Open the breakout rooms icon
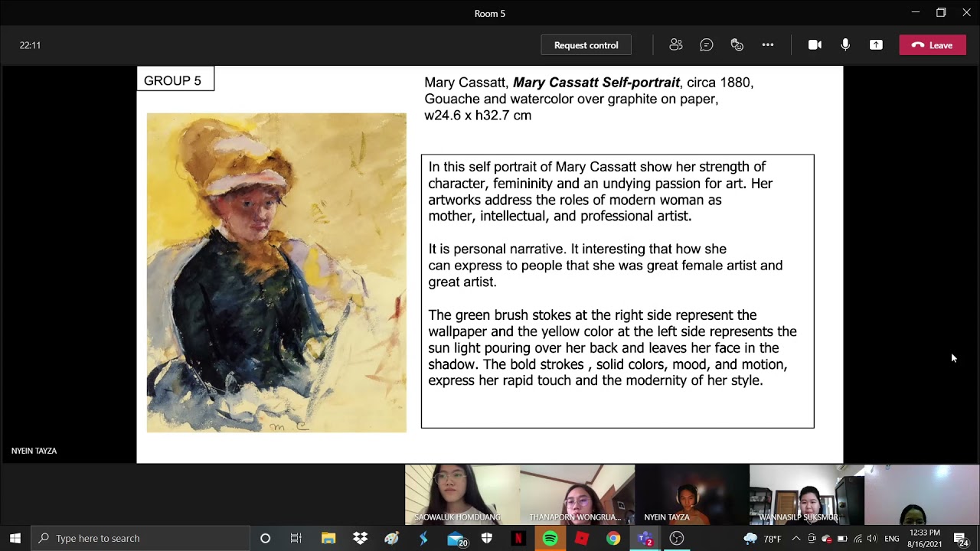The image size is (980, 551). (737, 45)
